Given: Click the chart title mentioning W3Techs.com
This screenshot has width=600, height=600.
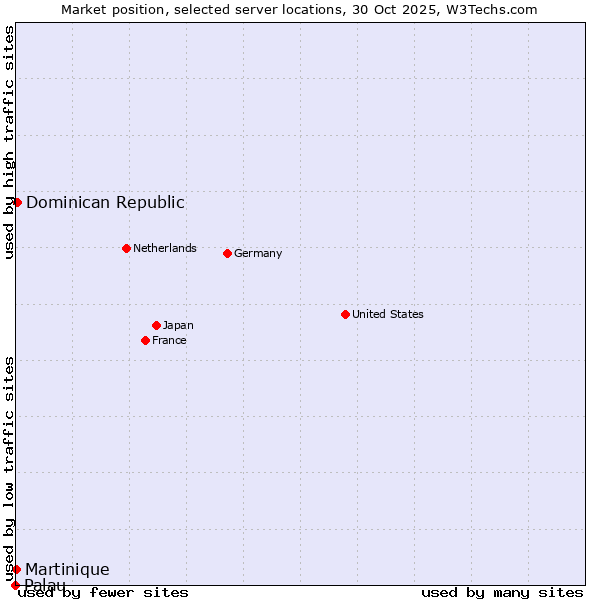Looking at the screenshot, I should 299,9.
